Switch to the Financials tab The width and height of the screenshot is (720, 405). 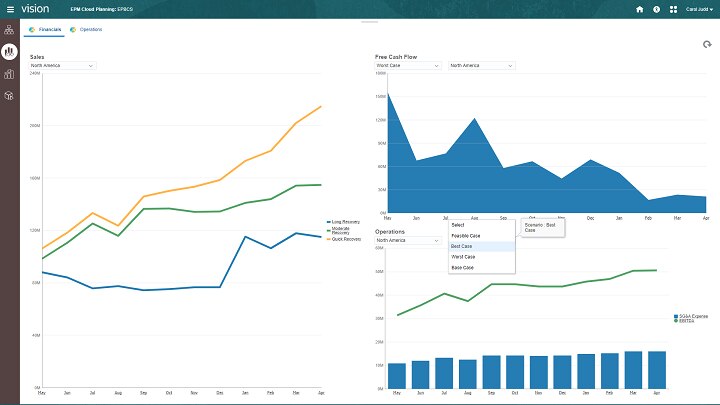point(46,30)
